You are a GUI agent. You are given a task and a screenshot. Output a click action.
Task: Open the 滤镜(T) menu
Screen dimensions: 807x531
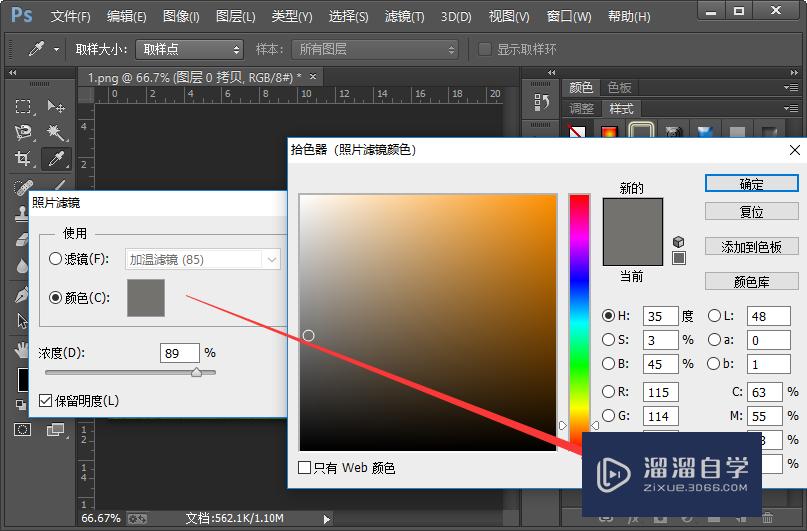[405, 16]
